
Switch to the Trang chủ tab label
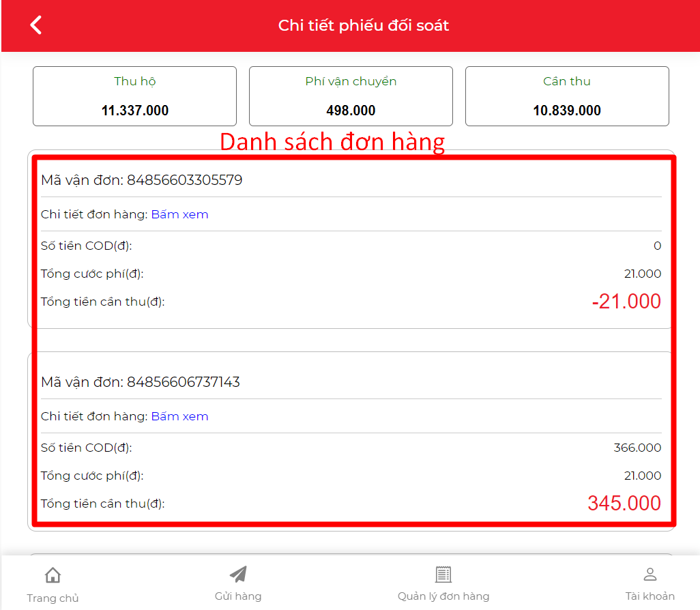point(53,598)
